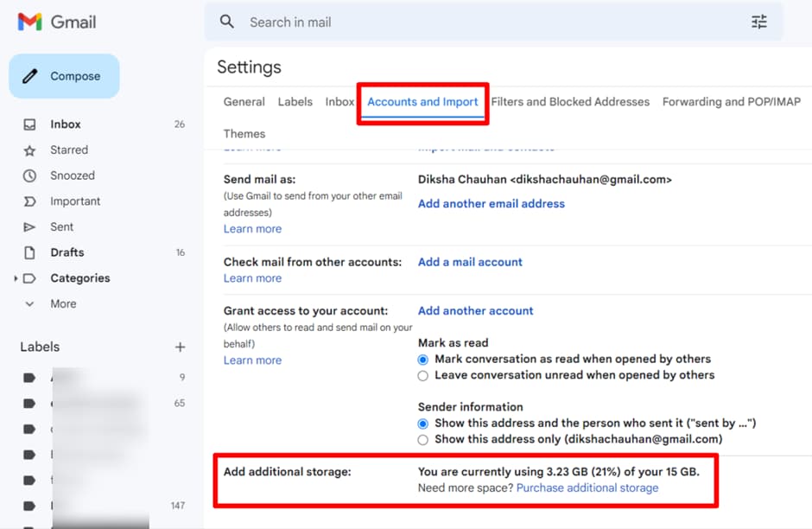Click the search magnifier icon

click(x=227, y=22)
